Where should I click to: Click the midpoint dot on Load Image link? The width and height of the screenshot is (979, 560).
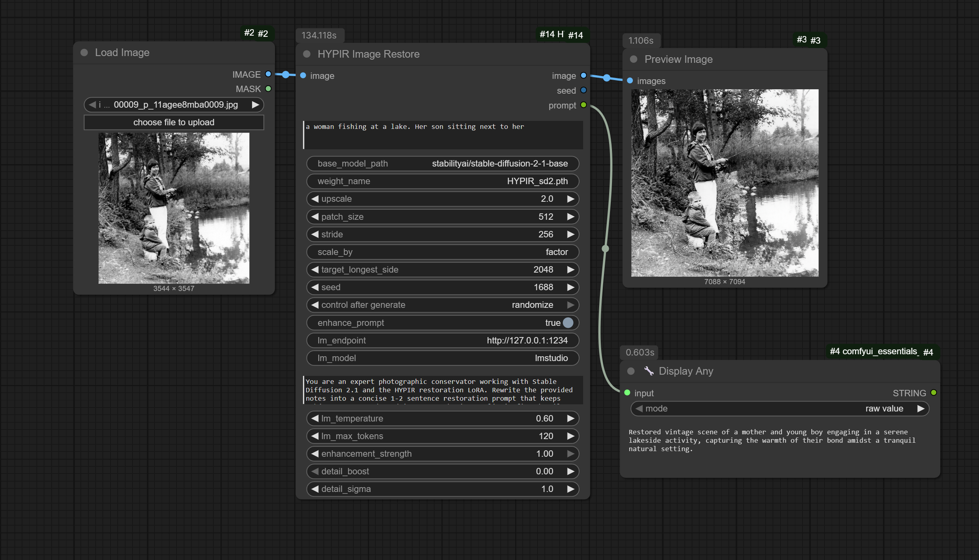[285, 74]
